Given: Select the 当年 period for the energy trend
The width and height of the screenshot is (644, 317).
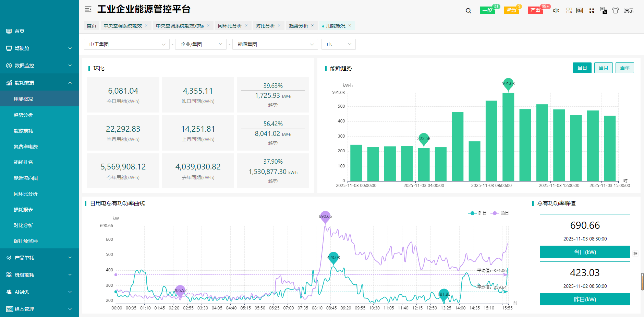Looking at the screenshot, I should (625, 68).
